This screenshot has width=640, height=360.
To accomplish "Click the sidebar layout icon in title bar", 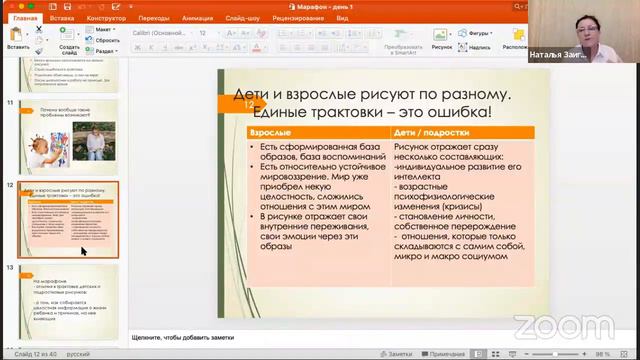I will 53,7.
